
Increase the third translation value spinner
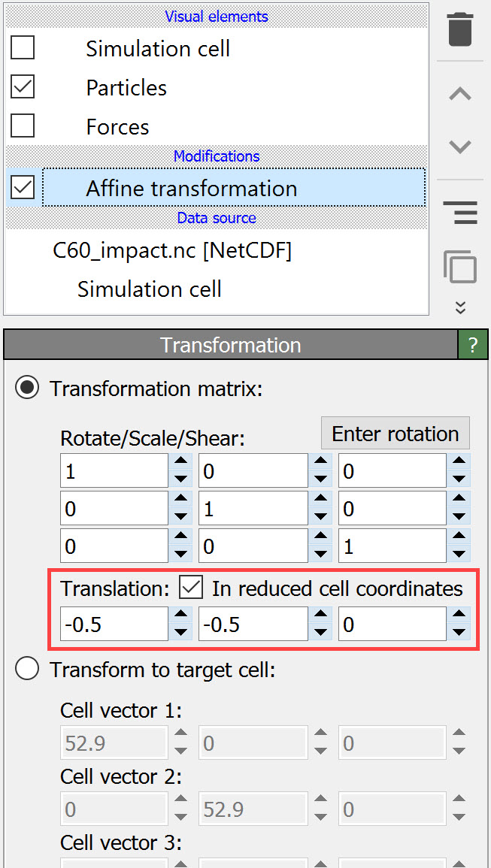point(459,616)
